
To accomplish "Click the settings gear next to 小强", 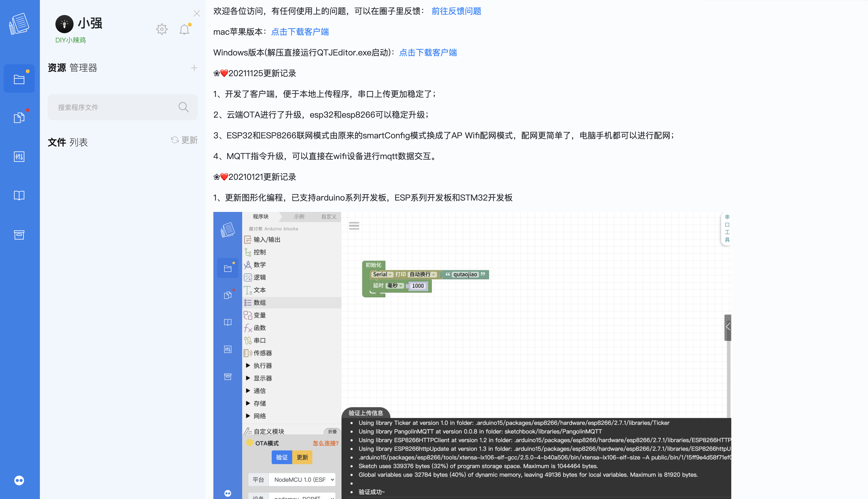I will point(162,30).
